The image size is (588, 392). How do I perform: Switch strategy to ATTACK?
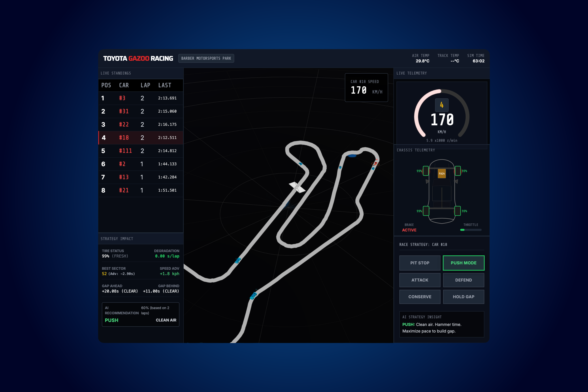pyautogui.click(x=420, y=280)
